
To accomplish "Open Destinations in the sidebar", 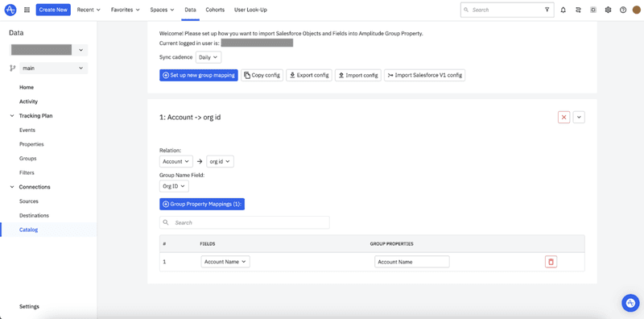I will click(34, 215).
